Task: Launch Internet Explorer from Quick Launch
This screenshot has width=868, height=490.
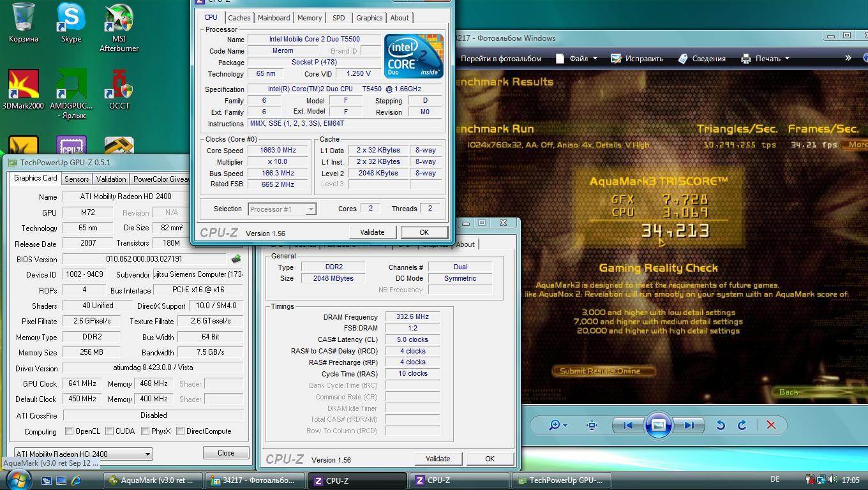Action: tap(76, 480)
